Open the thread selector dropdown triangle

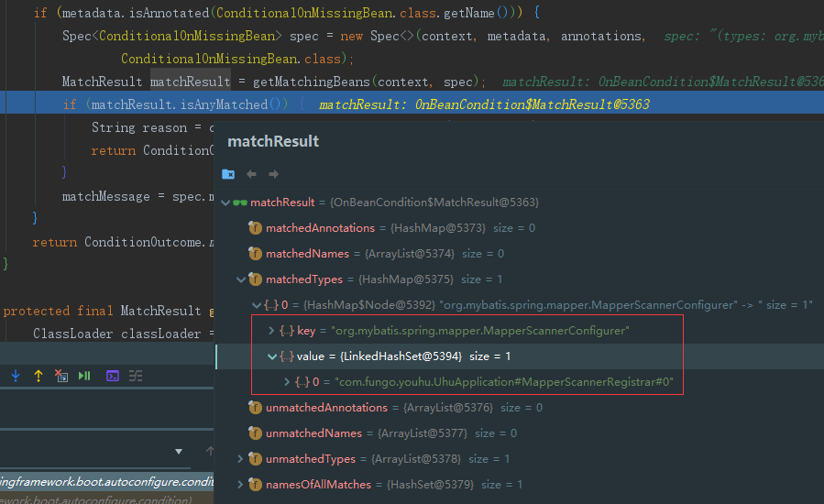(179, 452)
